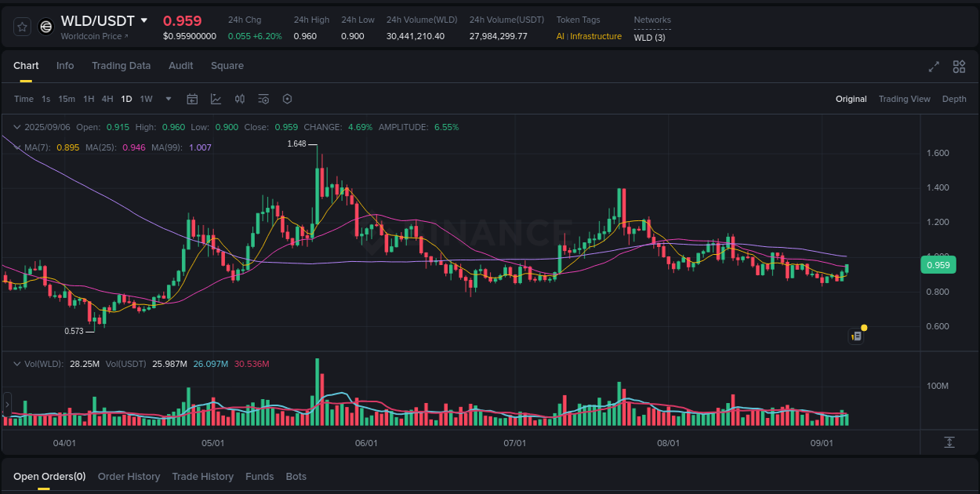Image resolution: width=980 pixels, height=494 pixels.
Task: Switch chart mode to Trading View
Action: (905, 99)
